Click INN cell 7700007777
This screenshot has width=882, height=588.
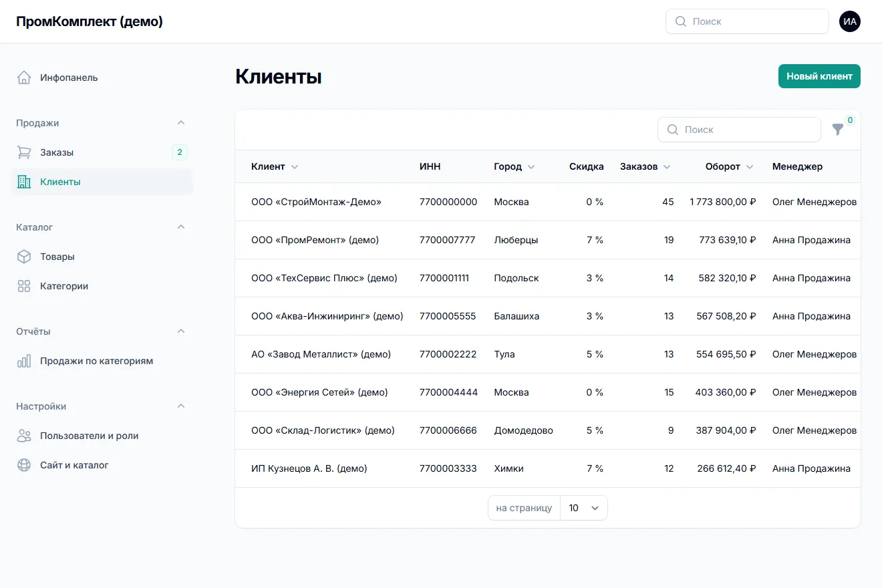click(448, 240)
